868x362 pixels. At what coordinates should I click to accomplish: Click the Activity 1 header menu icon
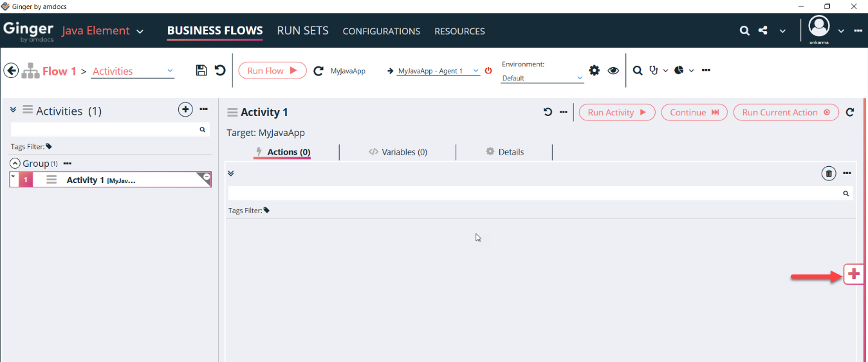[x=232, y=112]
